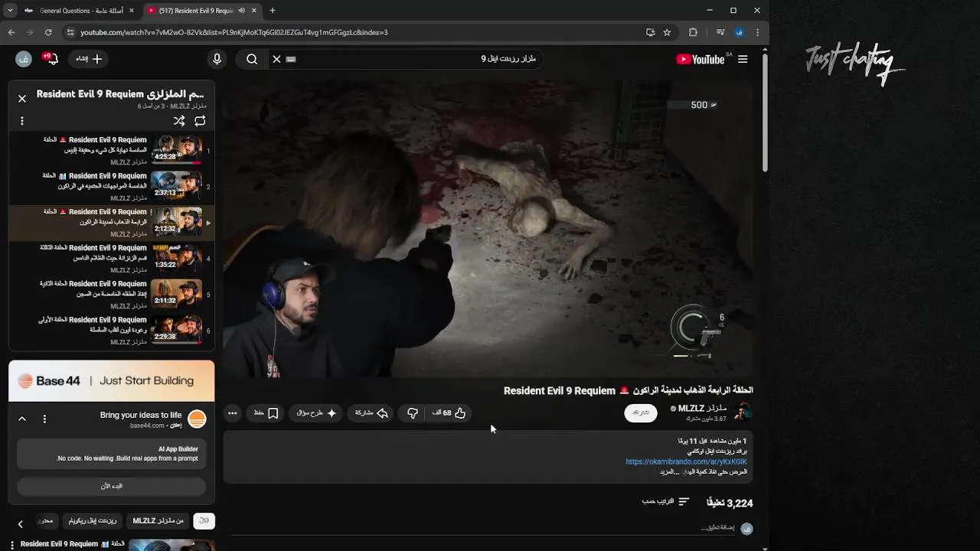Open the tab search dropdown arrow in Chrome

tap(10, 11)
